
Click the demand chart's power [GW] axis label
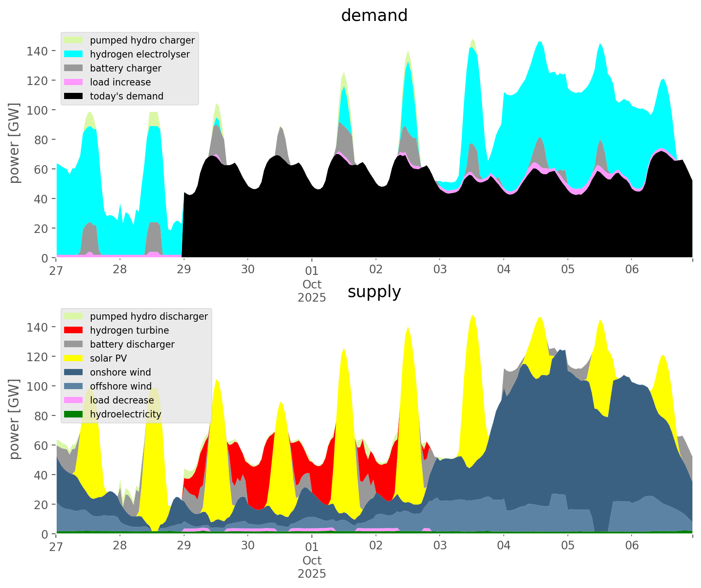coord(14,143)
